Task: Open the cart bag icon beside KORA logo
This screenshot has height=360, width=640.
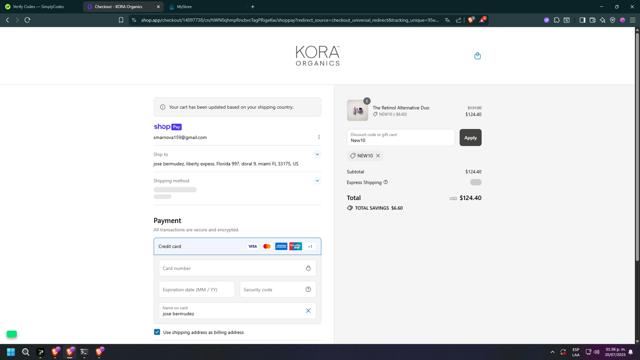Action: (x=477, y=56)
